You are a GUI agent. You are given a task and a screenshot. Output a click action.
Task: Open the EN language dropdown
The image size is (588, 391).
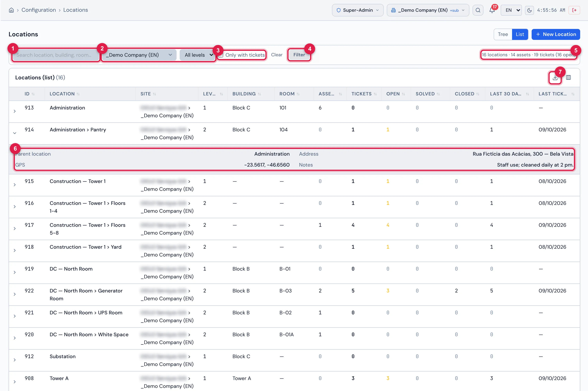click(x=511, y=10)
